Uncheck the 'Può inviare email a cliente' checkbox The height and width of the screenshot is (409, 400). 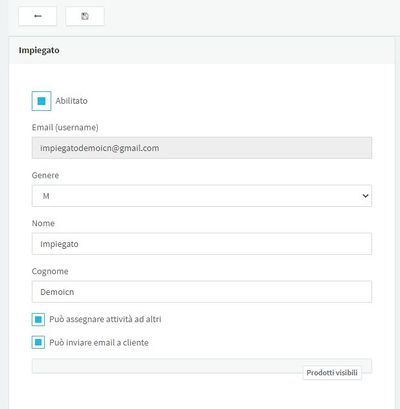(x=38, y=342)
